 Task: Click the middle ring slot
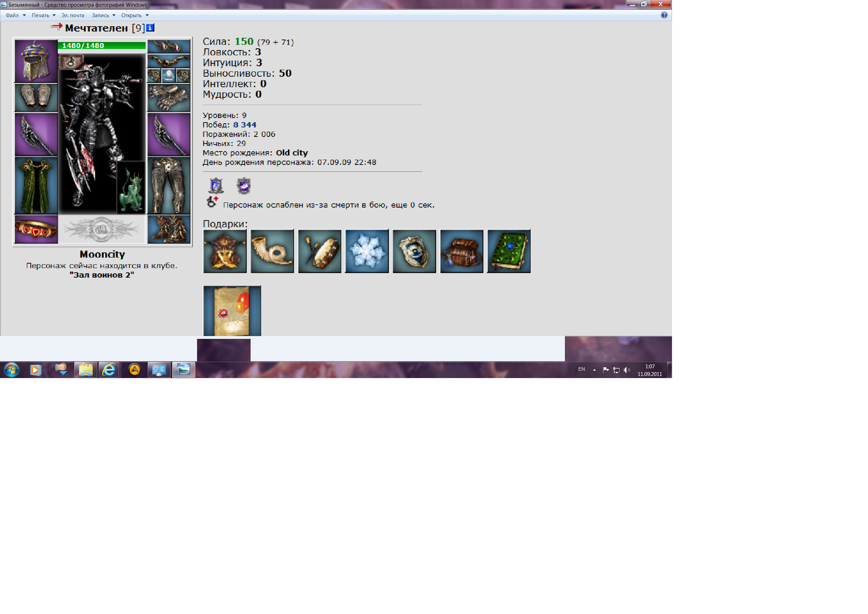point(169,76)
